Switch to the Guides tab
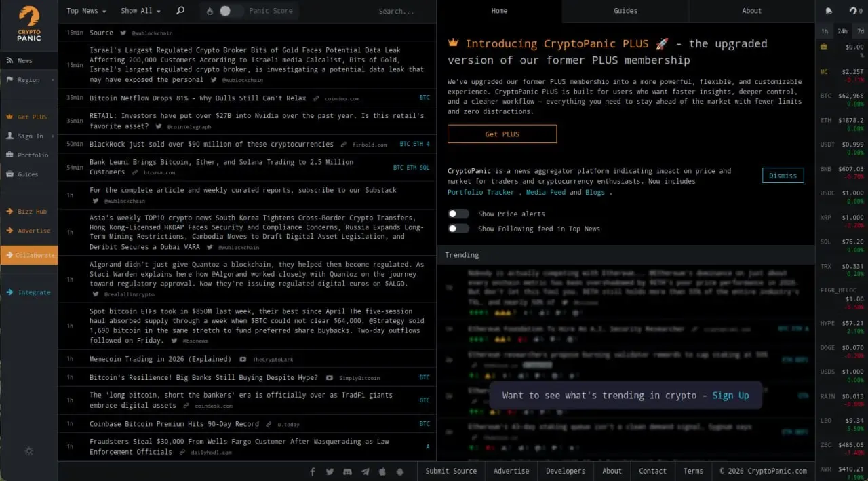 pyautogui.click(x=625, y=11)
